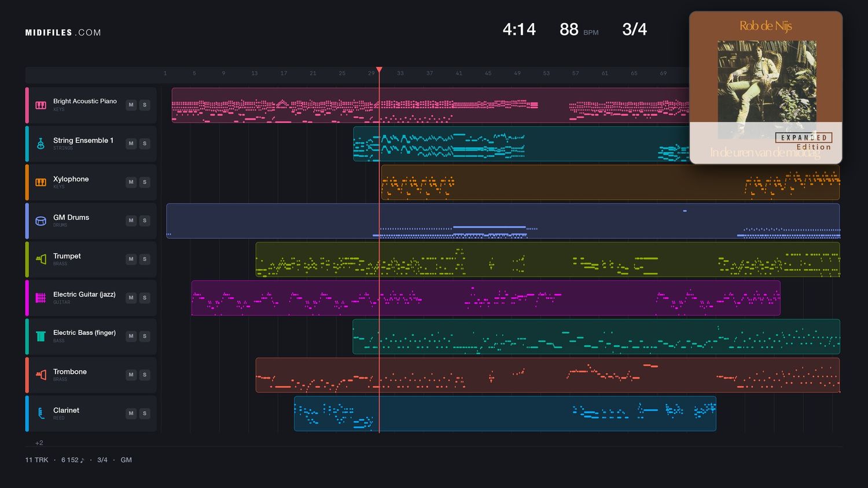868x488 pixels.
Task: Solo the Trumpet track
Action: click(145, 259)
